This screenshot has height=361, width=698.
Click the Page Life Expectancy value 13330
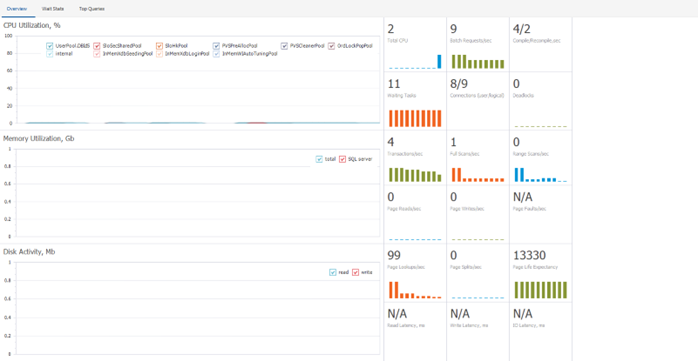(529, 255)
